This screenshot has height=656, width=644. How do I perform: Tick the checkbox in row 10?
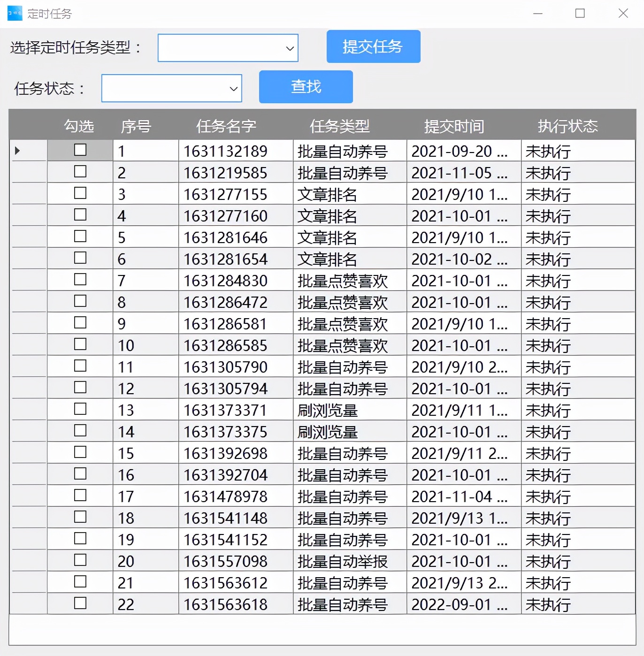point(80,344)
